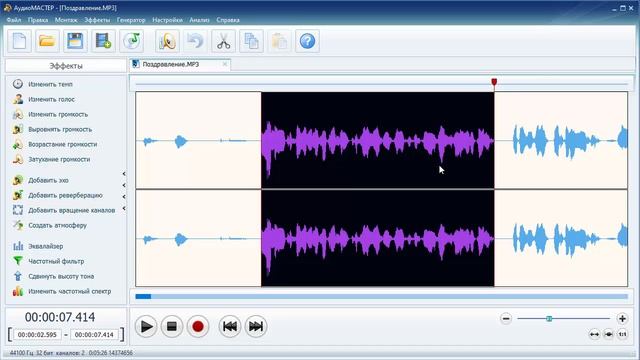Open the Монтаж menu

[x=66, y=20]
